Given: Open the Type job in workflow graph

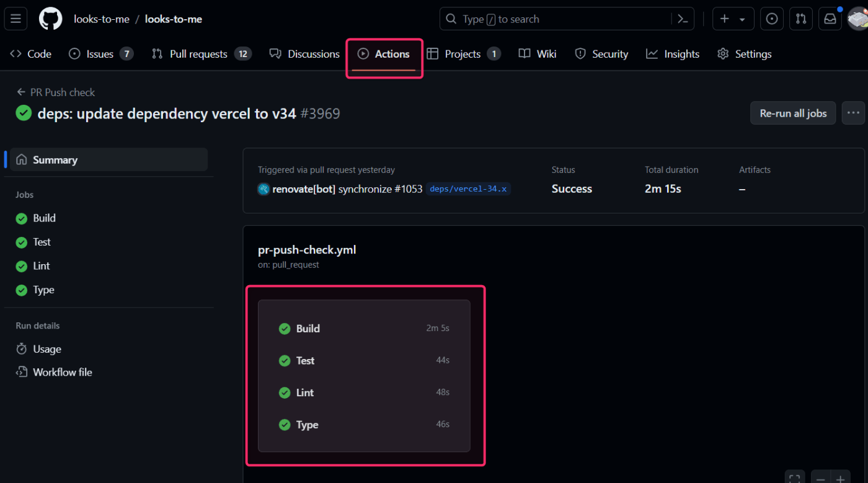Looking at the screenshot, I should click(x=364, y=425).
